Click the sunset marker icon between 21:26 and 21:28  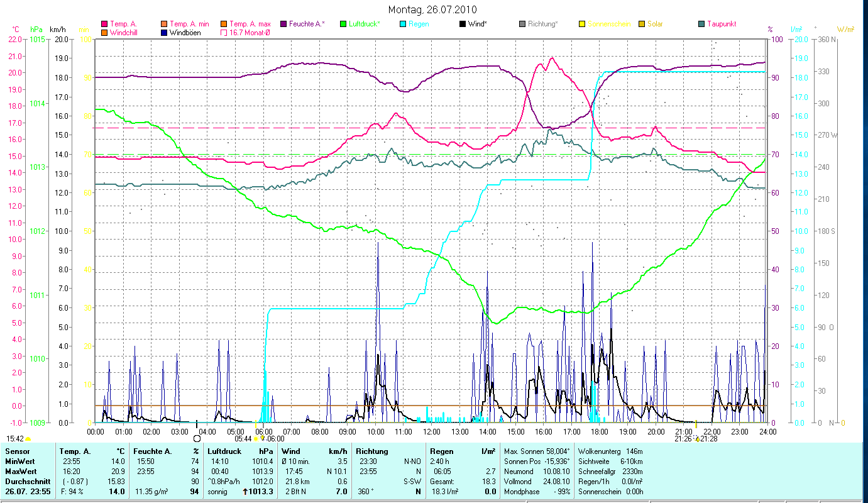coord(696,438)
